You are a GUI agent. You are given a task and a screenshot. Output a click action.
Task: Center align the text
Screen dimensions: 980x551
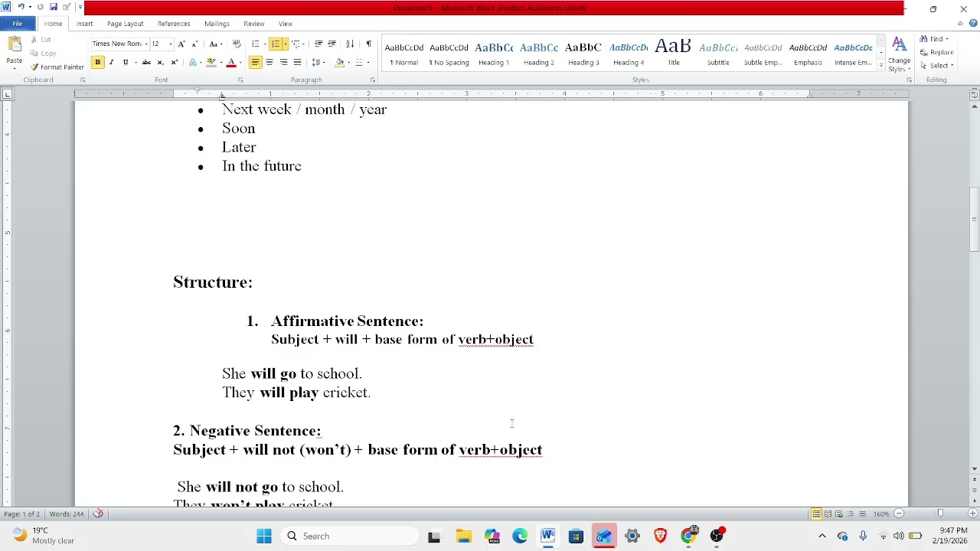click(x=269, y=62)
